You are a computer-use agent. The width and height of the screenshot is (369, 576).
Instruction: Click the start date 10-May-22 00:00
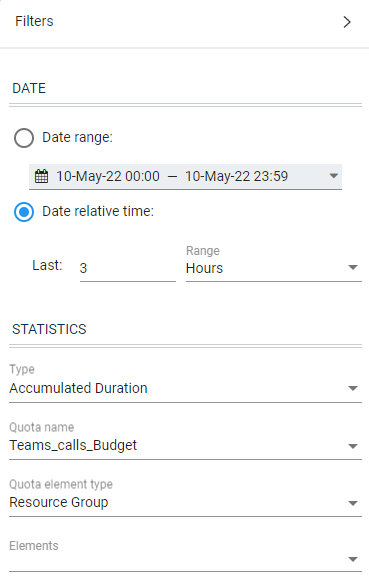pyautogui.click(x=108, y=176)
